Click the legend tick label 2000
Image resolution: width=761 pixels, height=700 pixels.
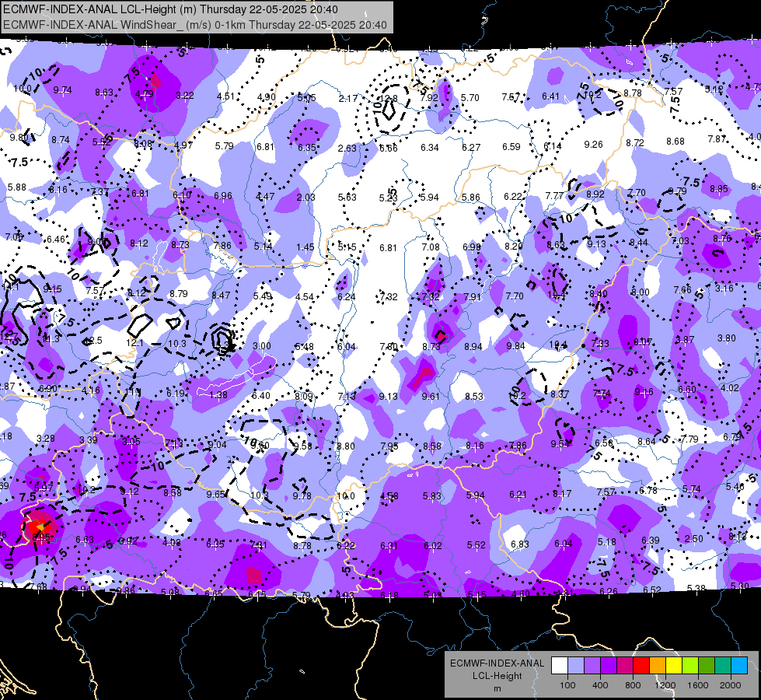[x=731, y=685]
